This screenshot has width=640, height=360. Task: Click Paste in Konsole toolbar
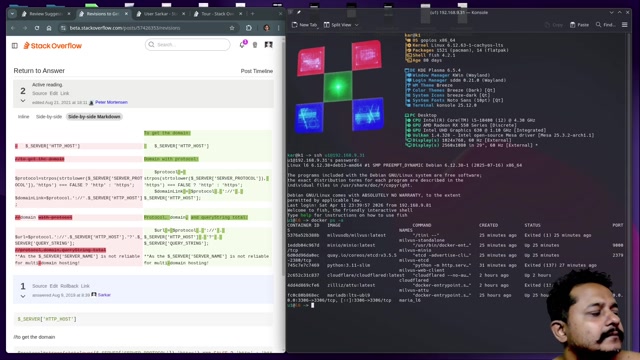[579, 25]
